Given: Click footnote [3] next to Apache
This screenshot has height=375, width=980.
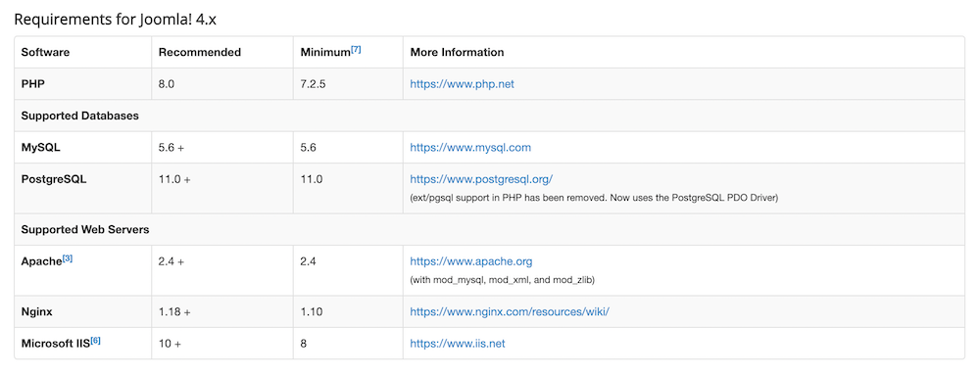Looking at the screenshot, I should click(x=68, y=258).
